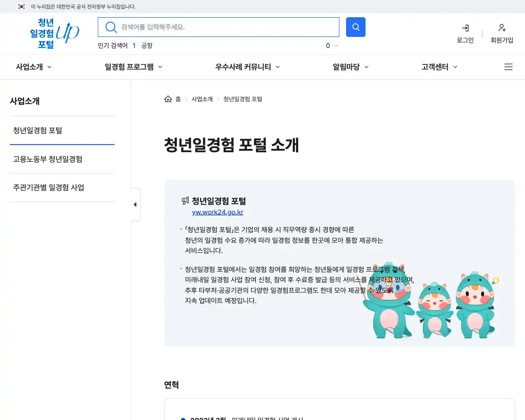Click the home icon in the breadcrumb
The height and width of the screenshot is (420, 525).
click(168, 98)
